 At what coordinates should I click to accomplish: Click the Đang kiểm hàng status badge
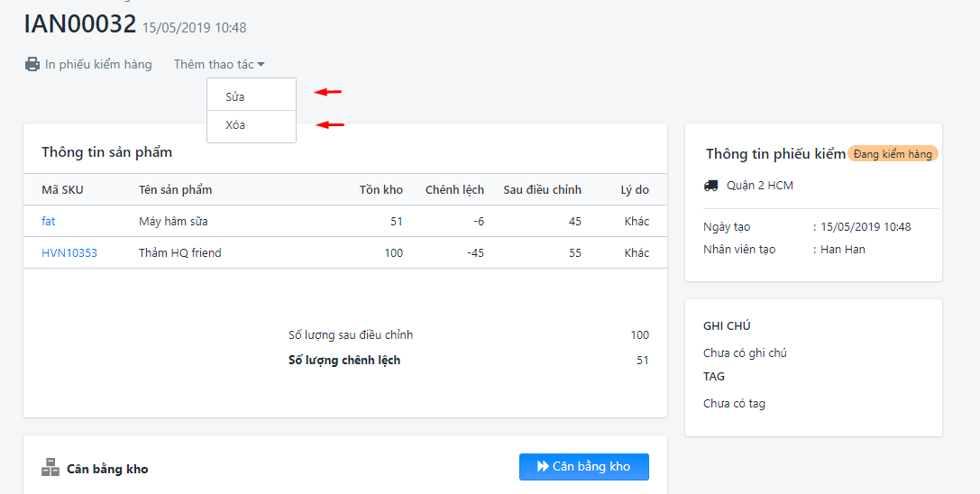click(893, 154)
